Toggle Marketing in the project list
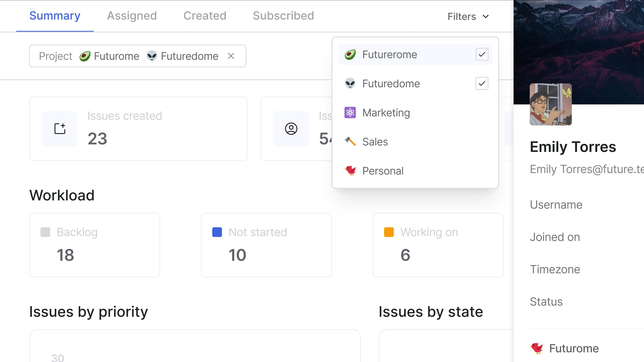 click(386, 113)
